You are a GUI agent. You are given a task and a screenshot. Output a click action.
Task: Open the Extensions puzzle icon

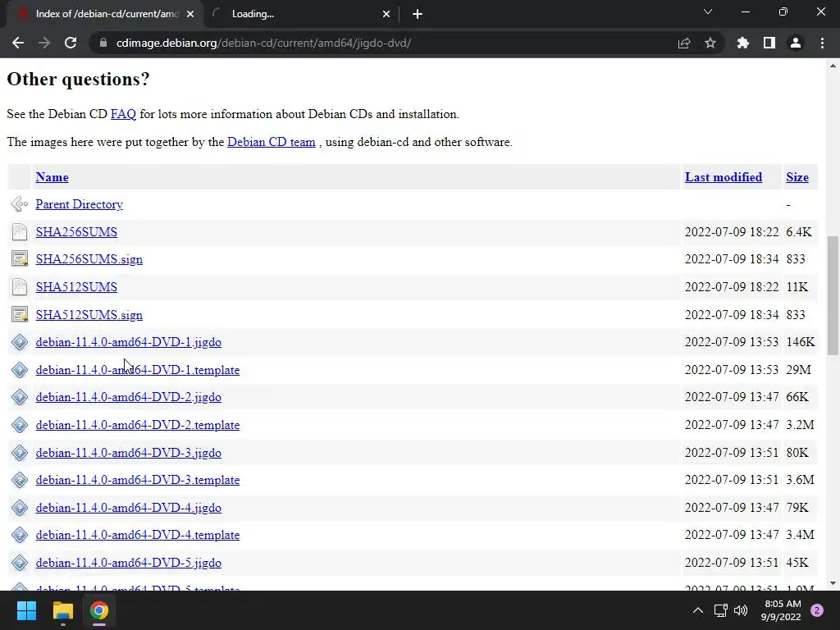tap(742, 43)
